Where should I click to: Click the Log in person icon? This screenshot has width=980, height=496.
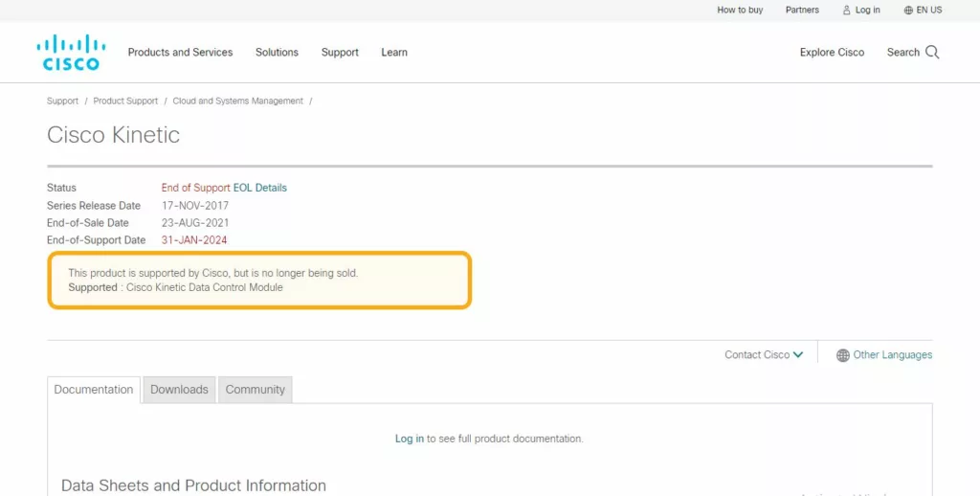pos(846,10)
